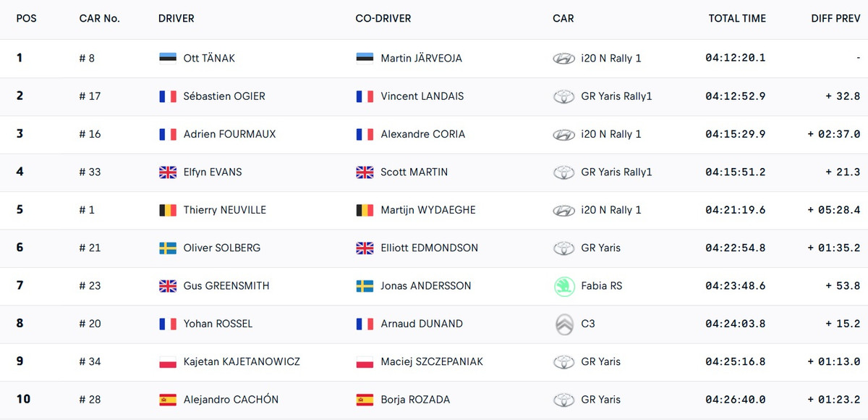
Task: Click the Polish flag beside Maciej SZCZEPANIAK
Action: pos(365,362)
